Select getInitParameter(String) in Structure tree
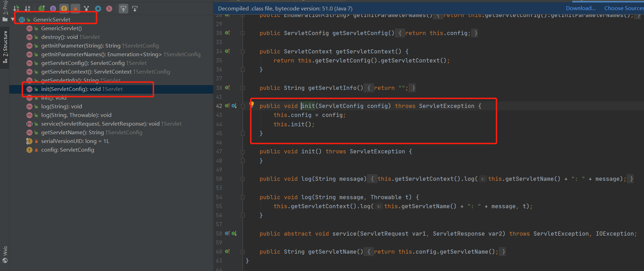 tap(100, 46)
